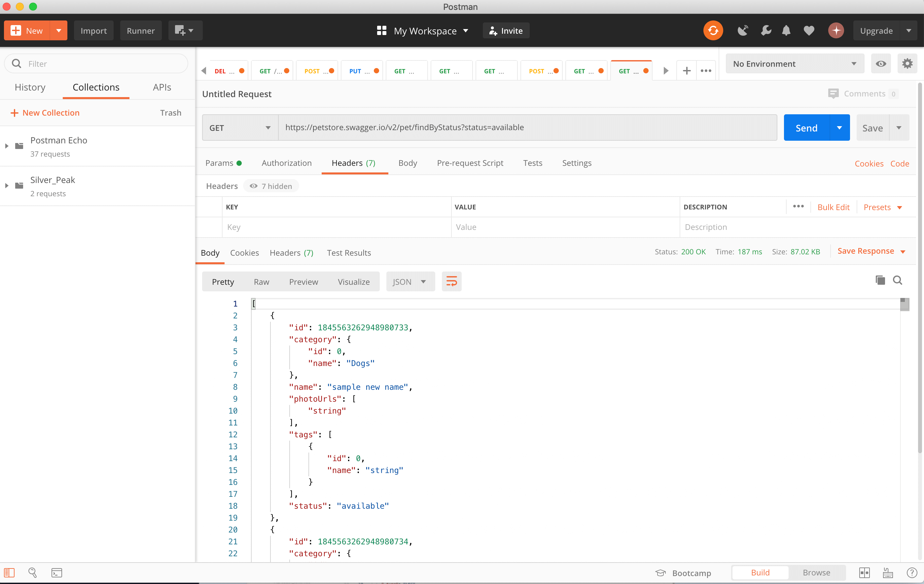Open the Authorization request tab
The image size is (924, 584).
click(x=286, y=163)
